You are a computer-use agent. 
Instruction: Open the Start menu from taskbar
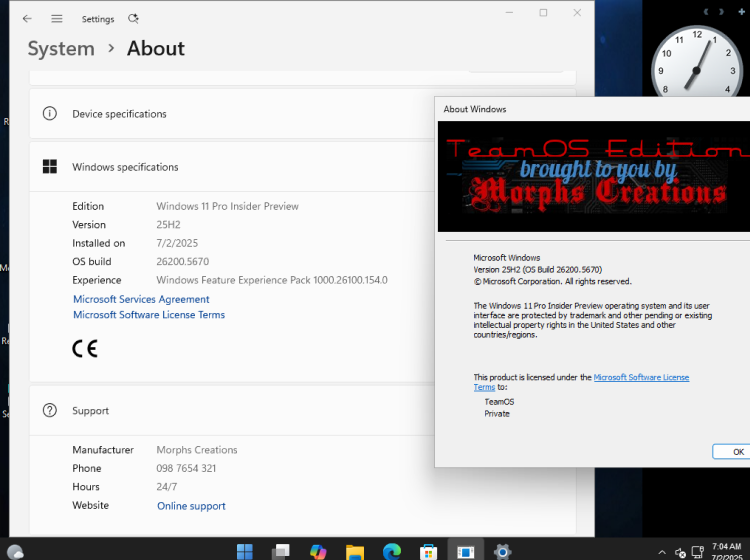point(245,551)
